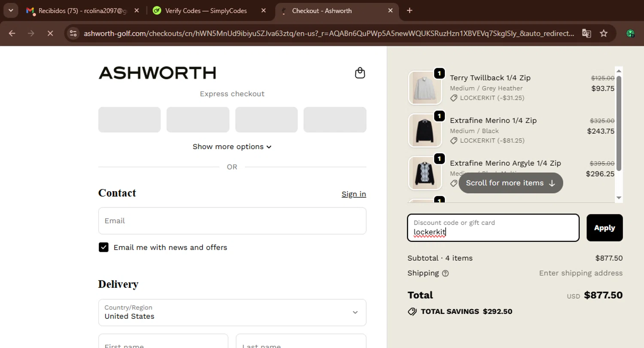Click the Subtotal · 4 items label
The image size is (644, 348).
point(440,258)
